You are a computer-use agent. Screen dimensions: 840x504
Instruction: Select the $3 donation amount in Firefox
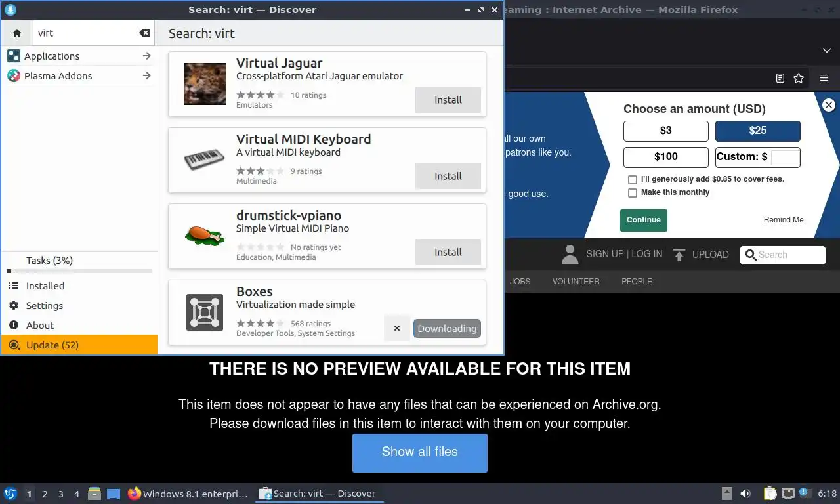tap(666, 131)
